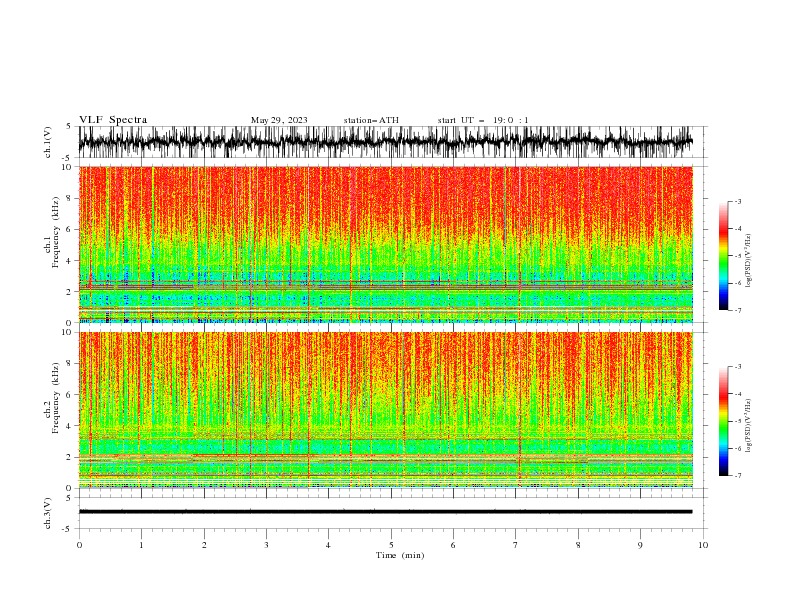Screen dimensions: 792x612
Task: Click the "5" tick on the ch.3 voltage axis
Action: 69,497
